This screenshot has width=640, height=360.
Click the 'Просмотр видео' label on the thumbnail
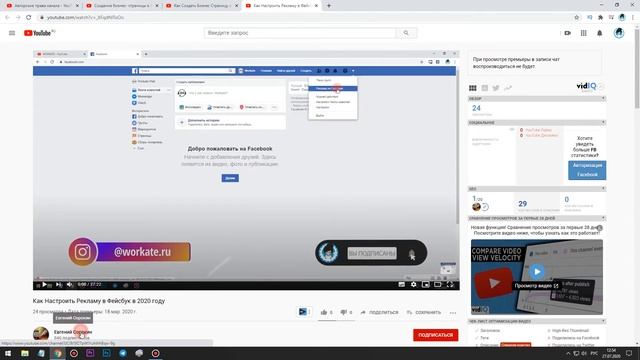[536, 286]
